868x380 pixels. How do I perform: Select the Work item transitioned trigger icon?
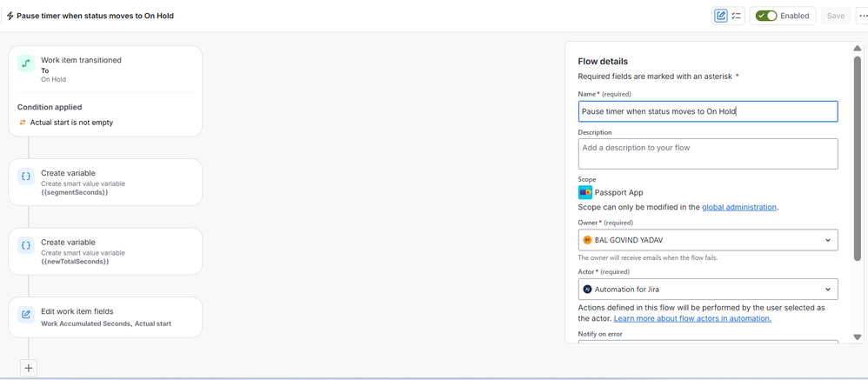(26, 63)
